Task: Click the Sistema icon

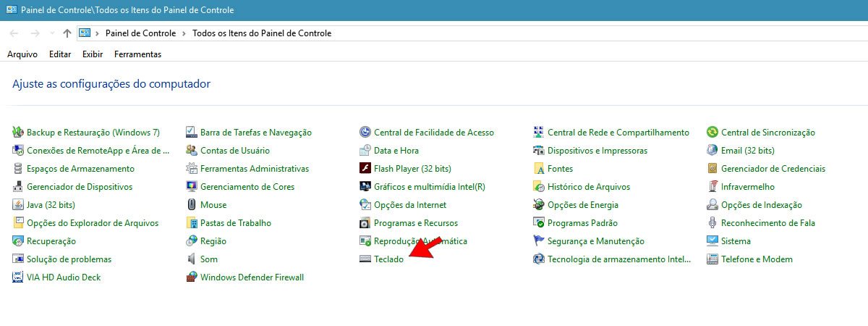Action: click(x=712, y=241)
